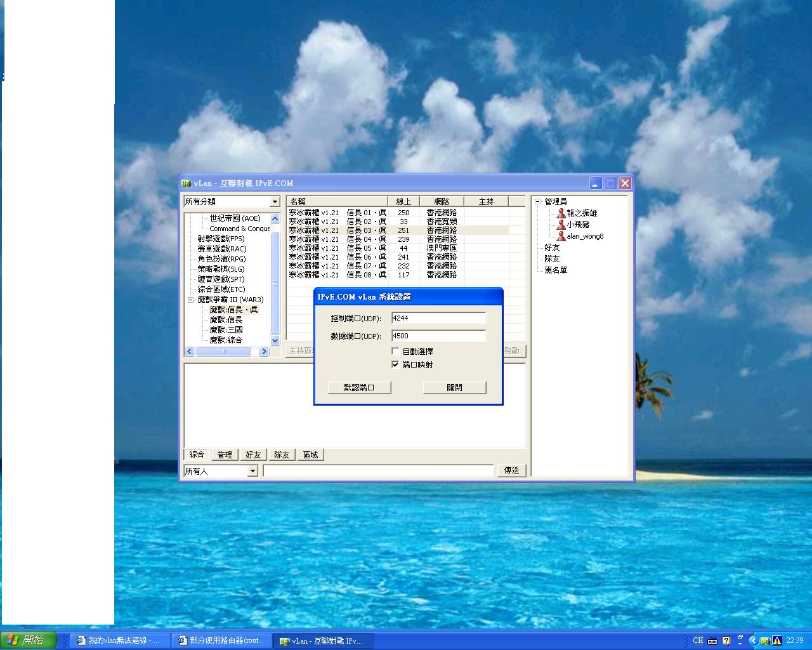Enable the 自動選擇 checkbox
This screenshot has height=650, width=812.
[x=395, y=351]
